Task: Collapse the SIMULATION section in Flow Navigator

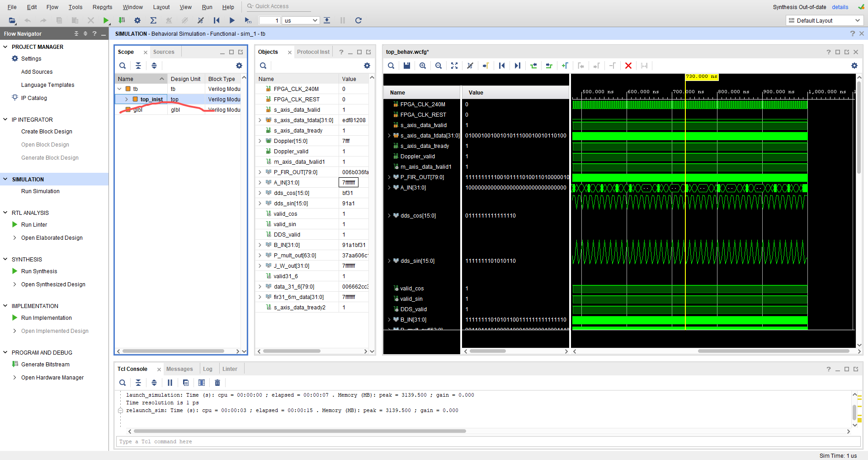Action: 5,180
